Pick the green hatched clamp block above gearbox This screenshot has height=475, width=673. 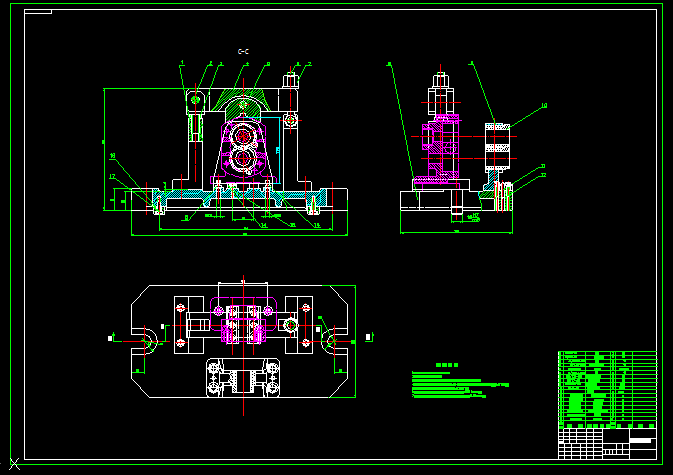[x=243, y=104]
